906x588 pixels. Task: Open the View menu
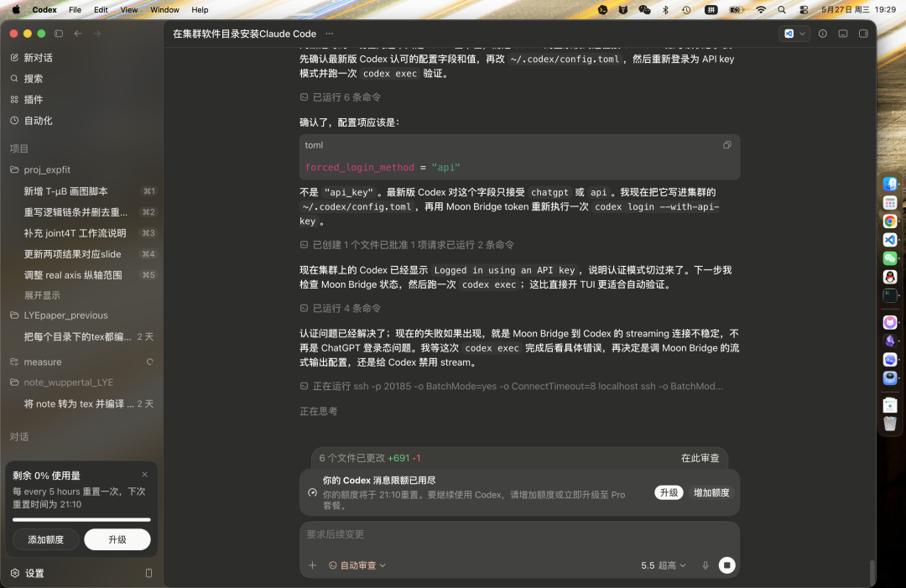pyautogui.click(x=129, y=10)
